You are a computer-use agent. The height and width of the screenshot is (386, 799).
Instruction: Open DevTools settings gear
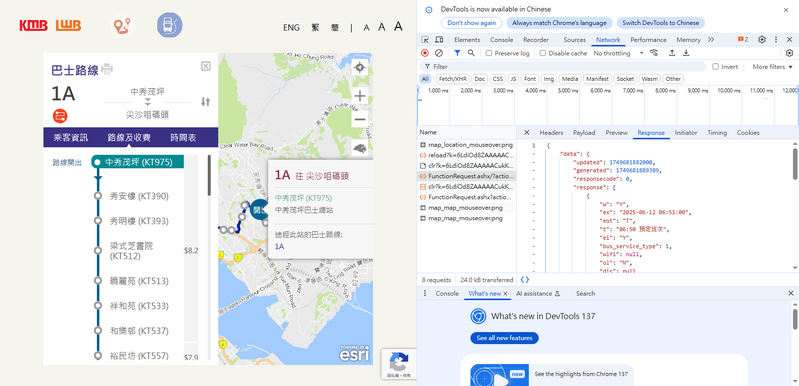click(762, 40)
